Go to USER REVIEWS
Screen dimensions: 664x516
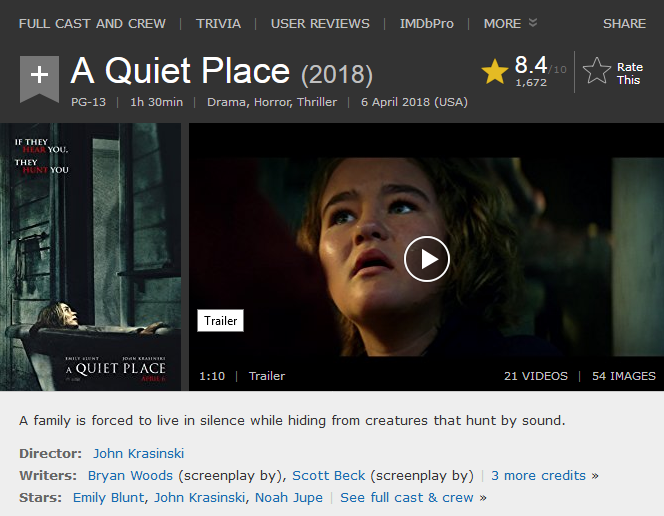point(320,23)
